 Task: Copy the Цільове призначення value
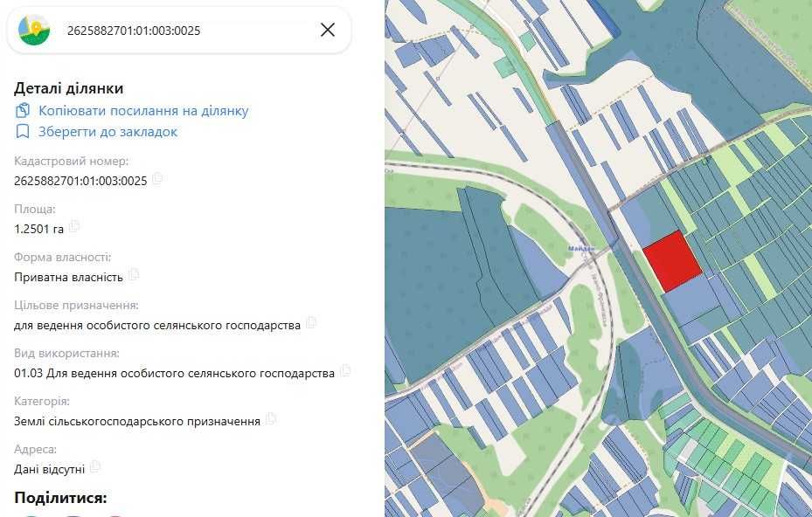[x=310, y=322]
